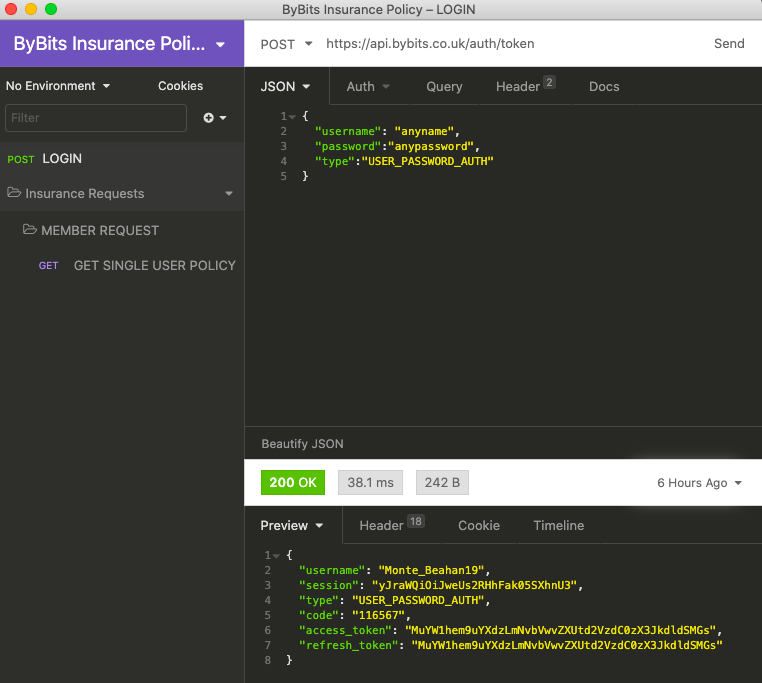Screen dimensions: 762x683
Task: Click the refresh_token value string
Action: pos(567,646)
